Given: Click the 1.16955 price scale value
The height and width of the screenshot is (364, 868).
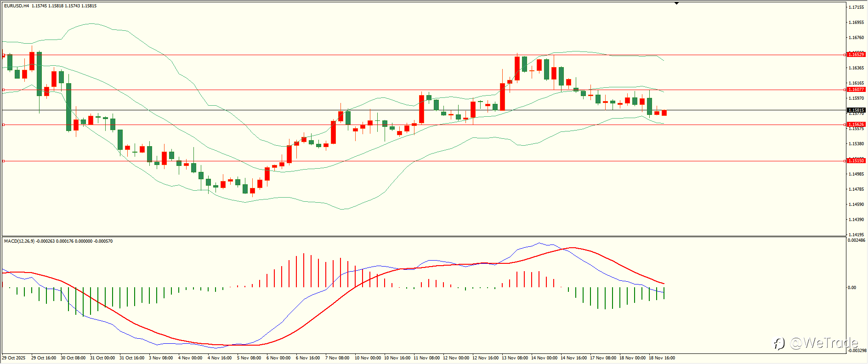Looking at the screenshot, I should coord(856,23).
